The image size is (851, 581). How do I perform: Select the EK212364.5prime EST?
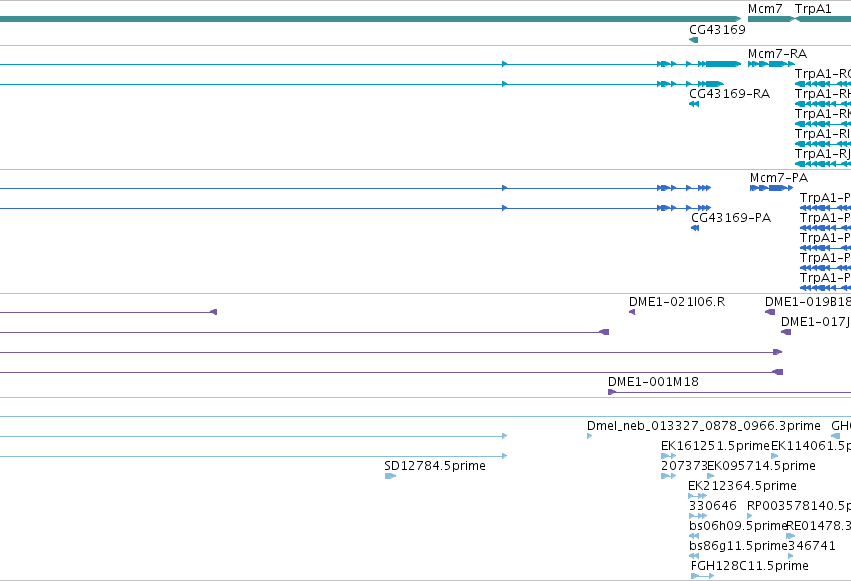tap(697, 496)
